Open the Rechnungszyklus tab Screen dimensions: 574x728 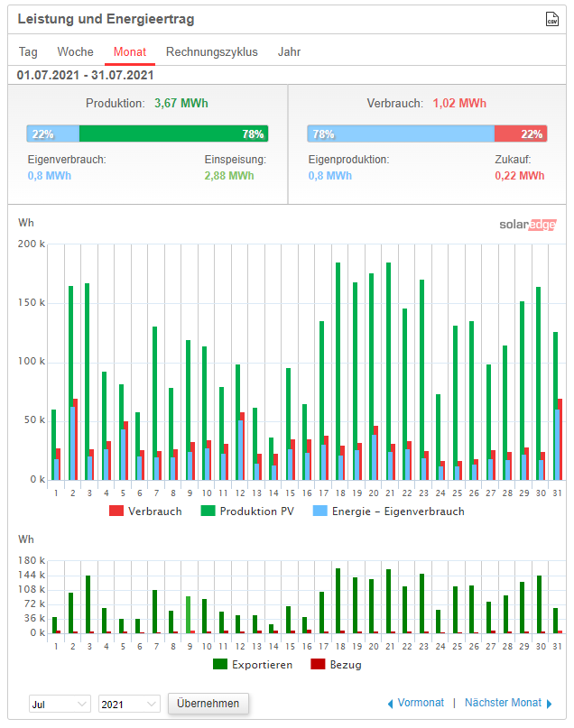211,52
